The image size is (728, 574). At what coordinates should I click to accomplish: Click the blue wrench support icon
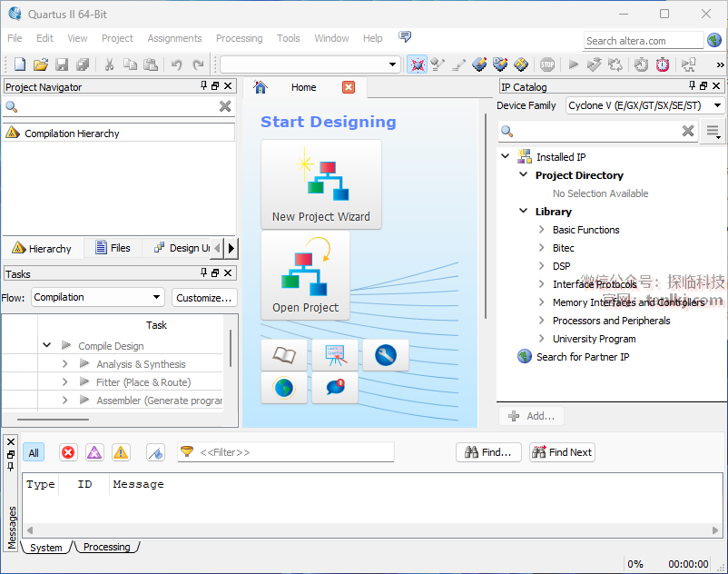click(385, 355)
